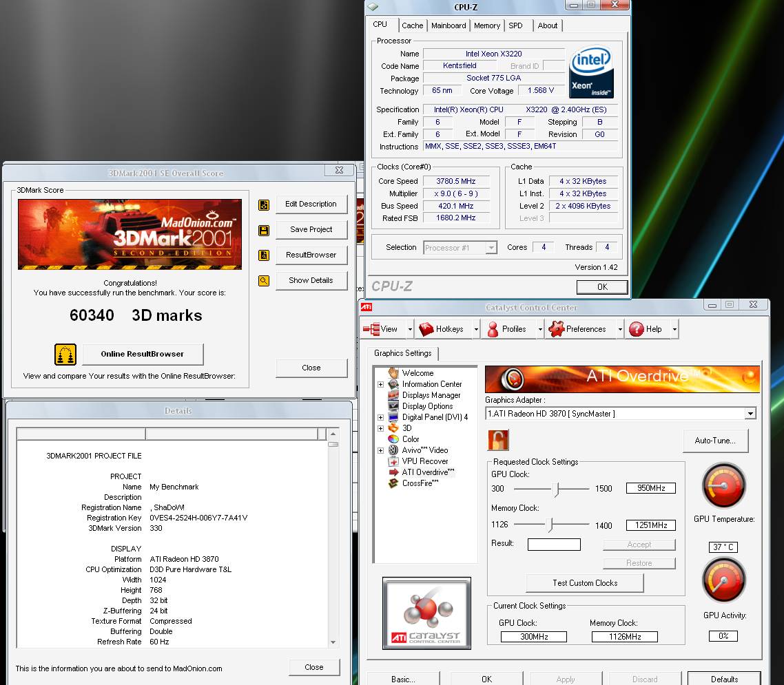Select Digital Panel (DVI) 4
784x685 pixels.
[435, 417]
